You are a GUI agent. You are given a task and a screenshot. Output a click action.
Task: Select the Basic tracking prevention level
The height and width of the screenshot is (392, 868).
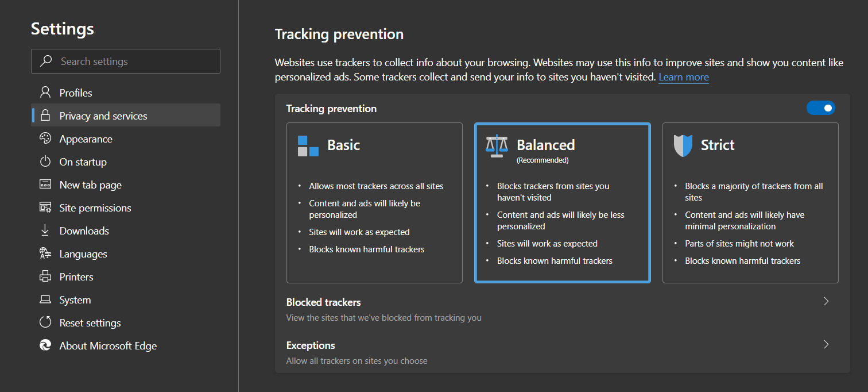pos(374,202)
